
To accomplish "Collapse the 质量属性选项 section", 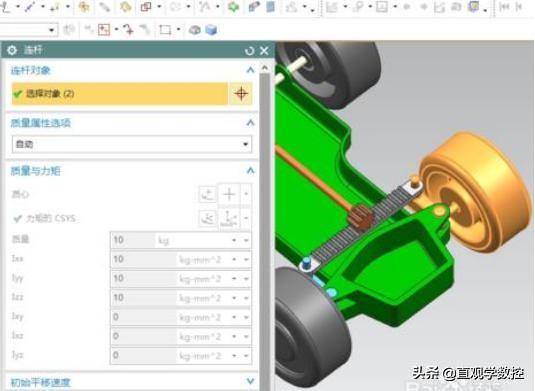I will [x=250, y=123].
